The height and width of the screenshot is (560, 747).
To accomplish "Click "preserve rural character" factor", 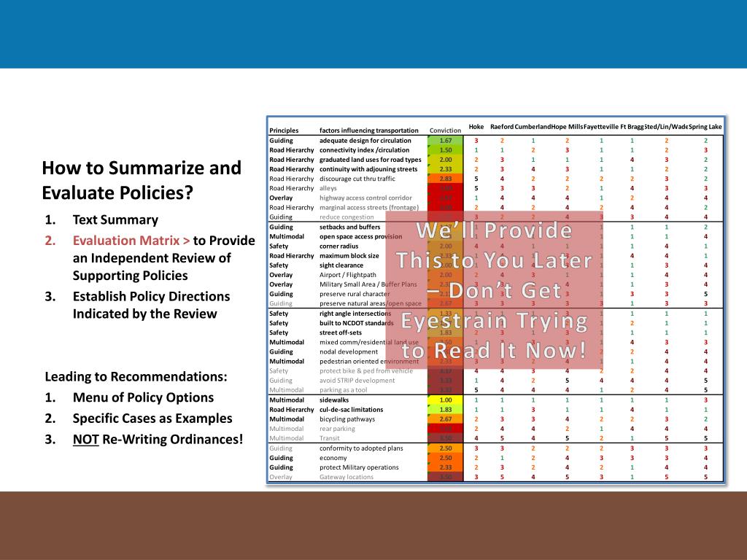I will tap(355, 294).
